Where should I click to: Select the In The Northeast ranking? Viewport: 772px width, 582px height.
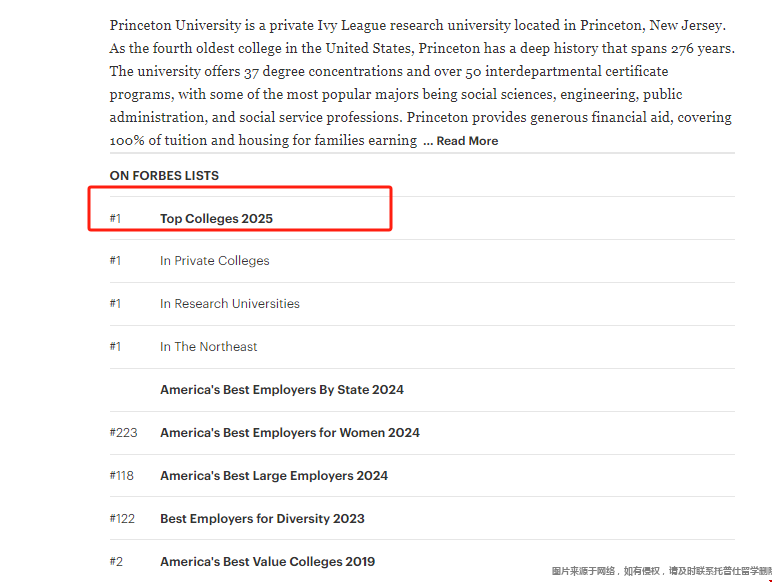click(x=208, y=347)
